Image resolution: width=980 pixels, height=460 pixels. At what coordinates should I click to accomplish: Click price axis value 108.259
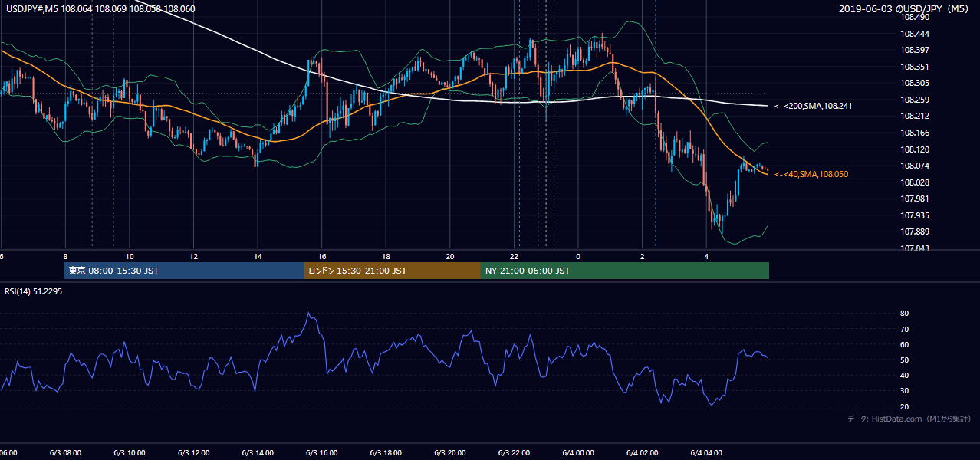915,100
